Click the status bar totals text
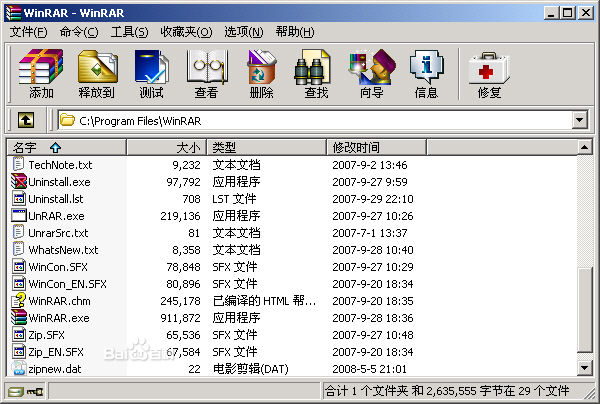The width and height of the screenshot is (600, 404). click(447, 391)
